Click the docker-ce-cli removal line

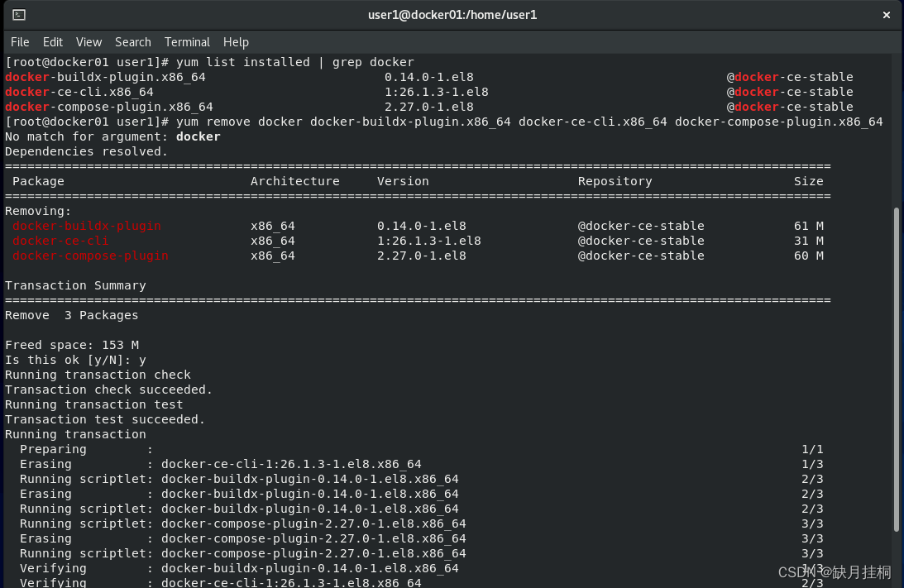60,241
